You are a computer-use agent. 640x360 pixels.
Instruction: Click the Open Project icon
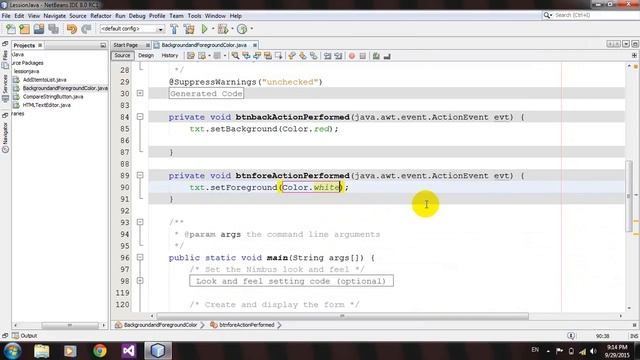coord(39,29)
